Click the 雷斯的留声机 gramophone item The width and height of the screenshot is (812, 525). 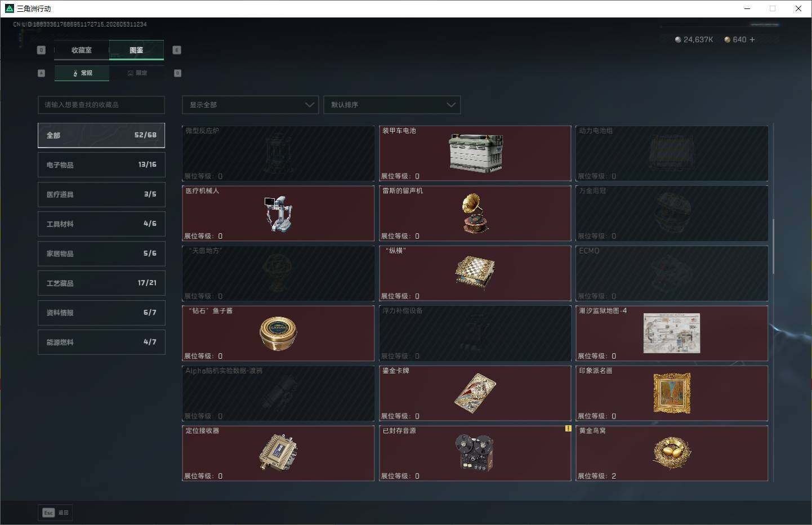tap(475, 213)
